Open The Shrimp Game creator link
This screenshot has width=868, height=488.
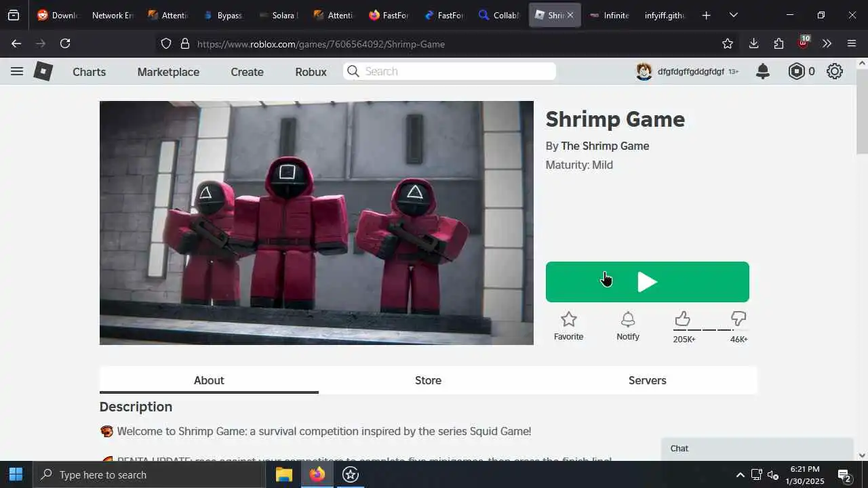[605, 146]
